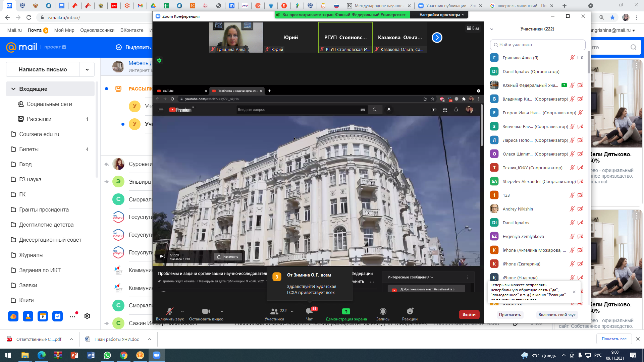Switch to шивертель мининский browser tab
Viewport: 644px width, 362px height.
[x=522, y=6]
